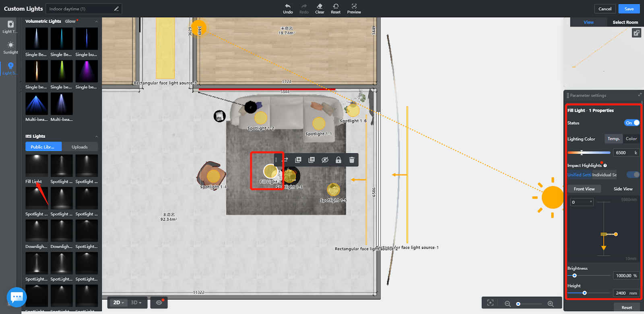
Task: Select the Spotlight 1-4 light on canvas
Action: coord(213,176)
